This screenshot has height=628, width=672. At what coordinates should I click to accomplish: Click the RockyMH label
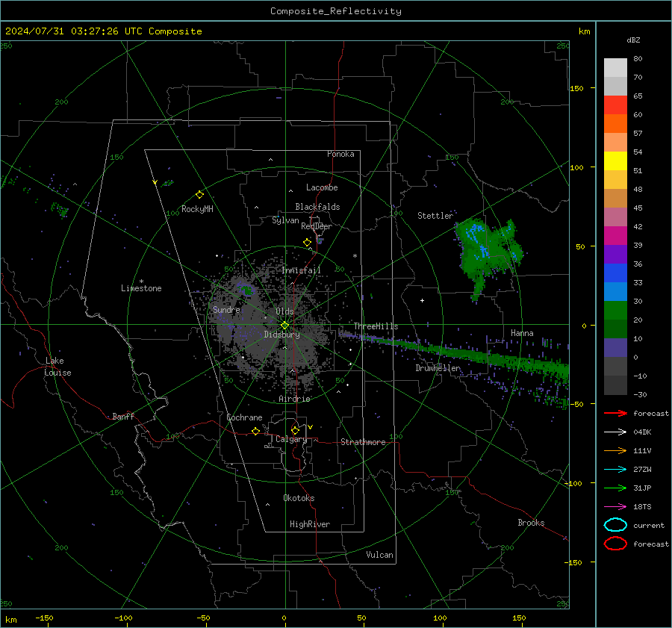(197, 209)
